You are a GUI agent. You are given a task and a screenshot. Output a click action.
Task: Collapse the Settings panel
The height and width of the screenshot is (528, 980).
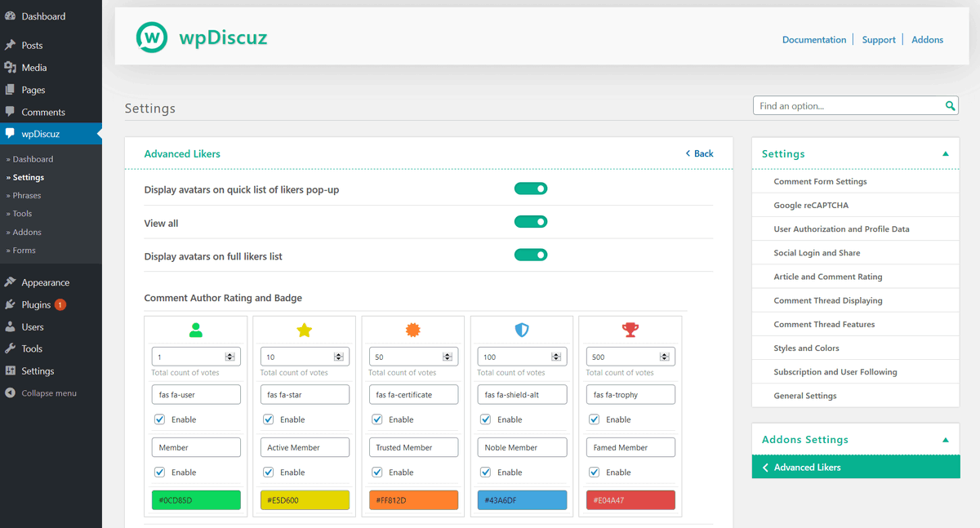946,153
